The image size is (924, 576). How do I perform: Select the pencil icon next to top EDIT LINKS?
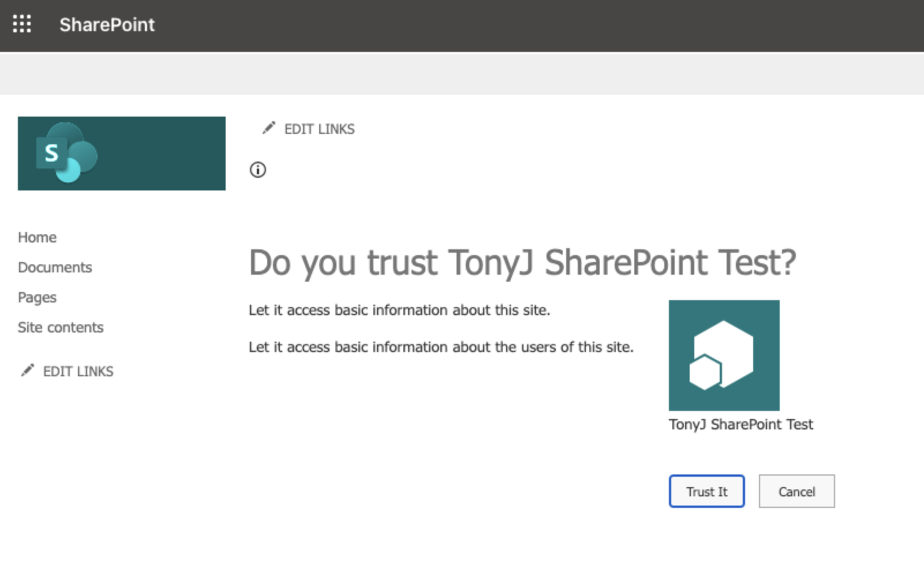(x=268, y=128)
